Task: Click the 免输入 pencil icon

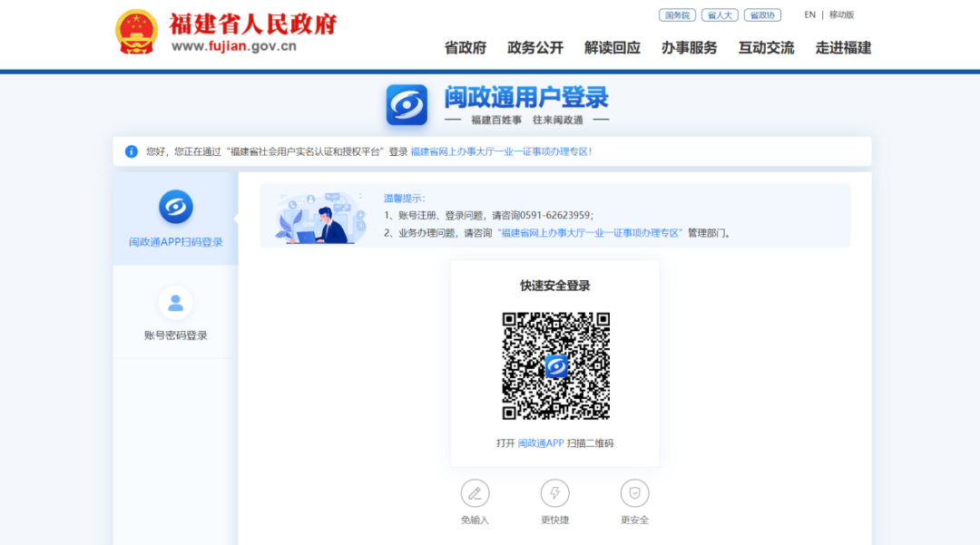Action: [475, 493]
